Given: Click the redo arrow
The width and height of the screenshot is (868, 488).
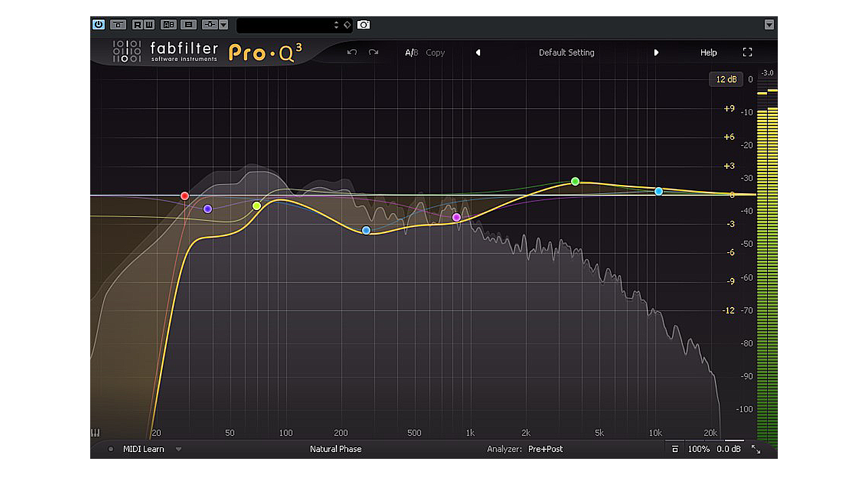Looking at the screenshot, I should (374, 52).
